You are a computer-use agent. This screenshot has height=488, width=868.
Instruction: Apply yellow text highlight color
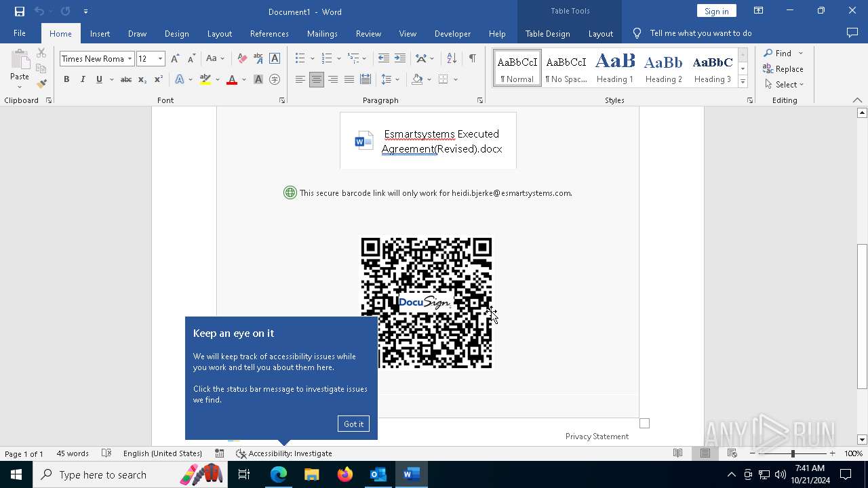tap(205, 79)
